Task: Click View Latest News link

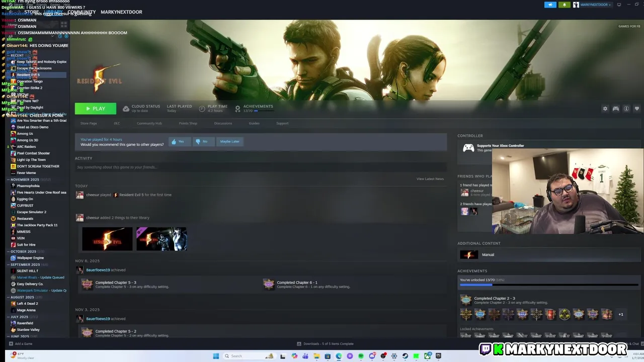Action: [x=430, y=179]
